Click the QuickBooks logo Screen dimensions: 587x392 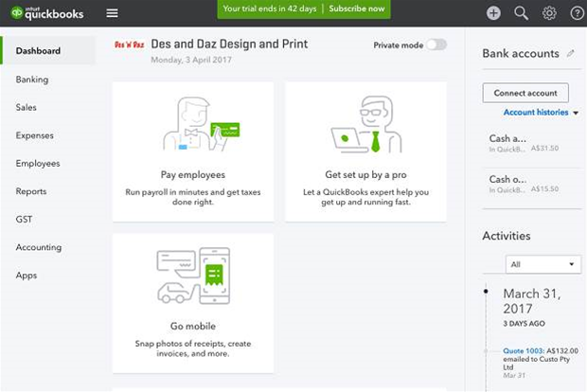(x=47, y=13)
